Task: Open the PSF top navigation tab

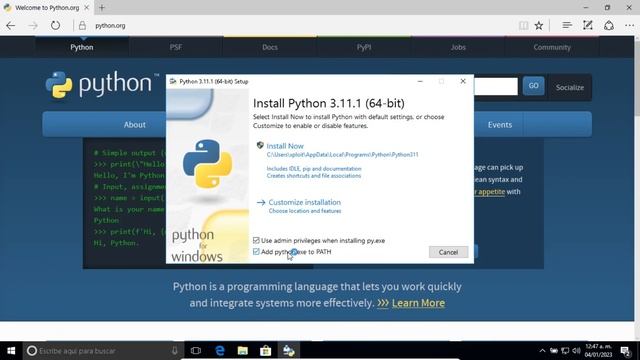Action: [x=176, y=47]
